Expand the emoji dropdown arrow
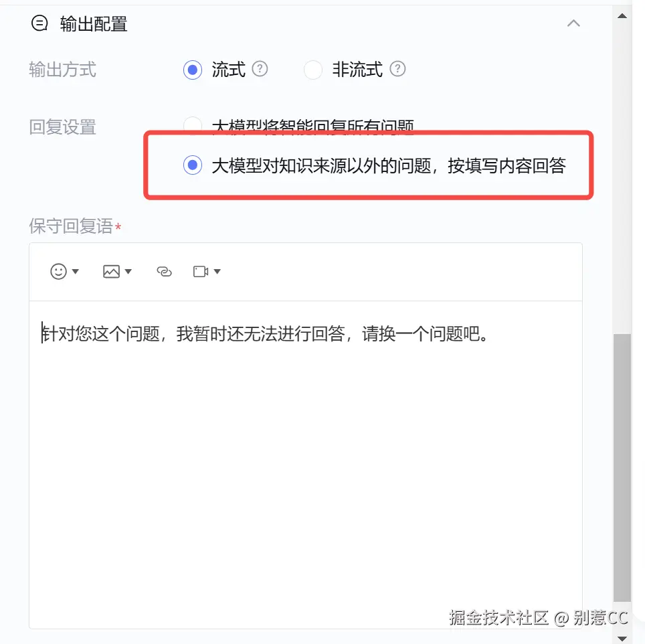The width and height of the screenshot is (645, 644). pos(76,272)
